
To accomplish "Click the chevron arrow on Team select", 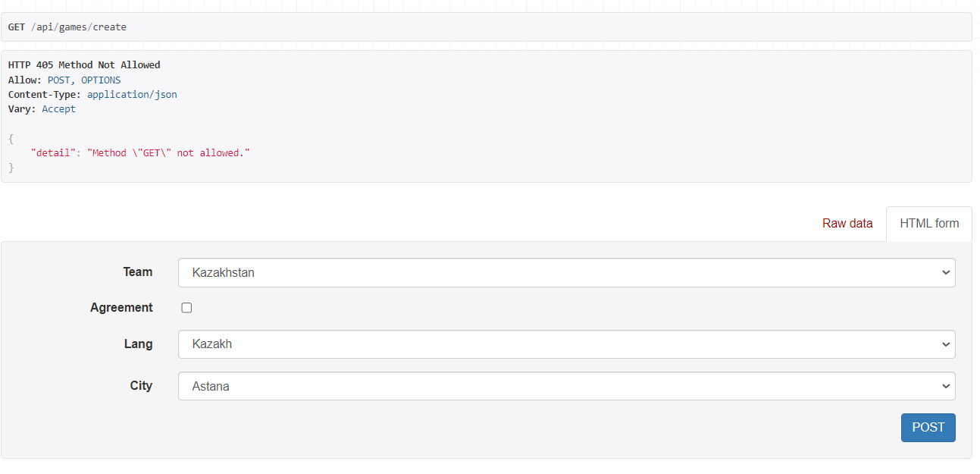I will [x=945, y=272].
